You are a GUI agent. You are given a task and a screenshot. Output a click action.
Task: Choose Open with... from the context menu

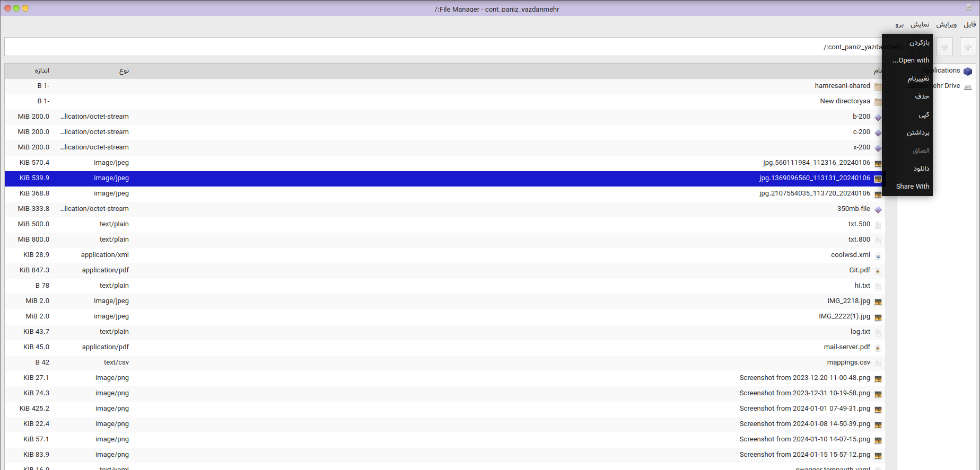pyautogui.click(x=907, y=60)
